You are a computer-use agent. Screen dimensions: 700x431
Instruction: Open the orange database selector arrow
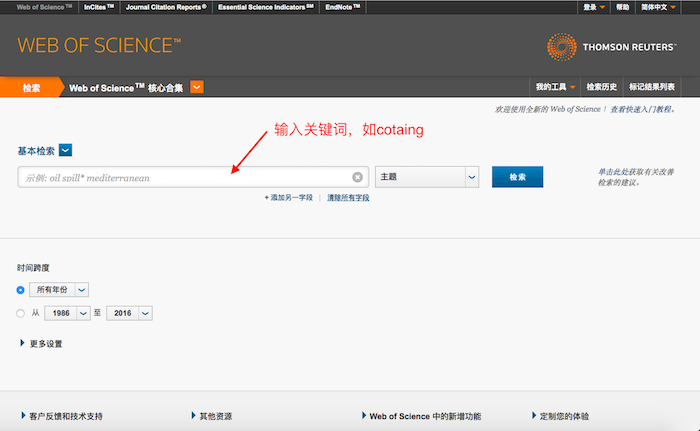[197, 87]
